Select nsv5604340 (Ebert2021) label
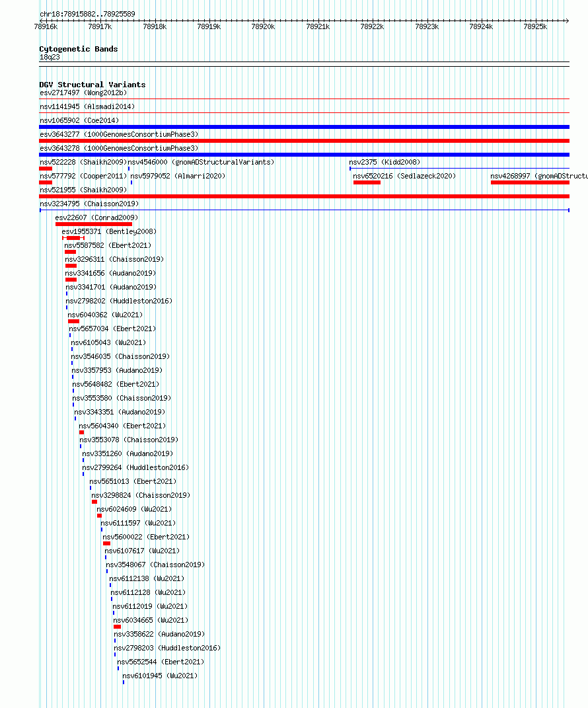 point(122,426)
